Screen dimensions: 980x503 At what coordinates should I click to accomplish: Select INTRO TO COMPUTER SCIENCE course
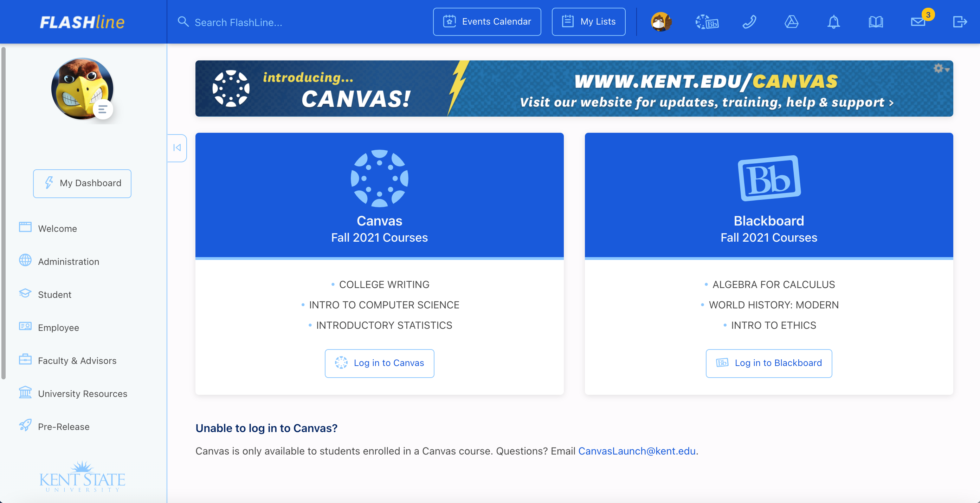(384, 305)
